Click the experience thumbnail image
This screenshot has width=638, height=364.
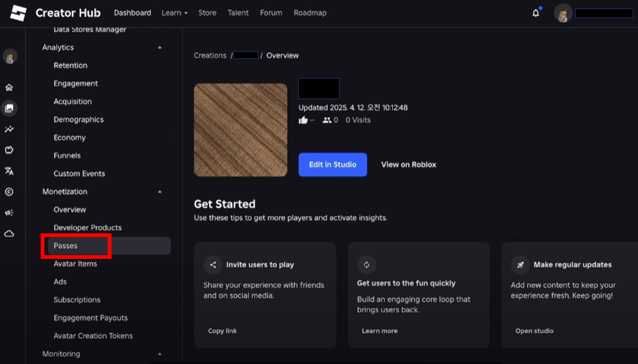[x=241, y=130]
